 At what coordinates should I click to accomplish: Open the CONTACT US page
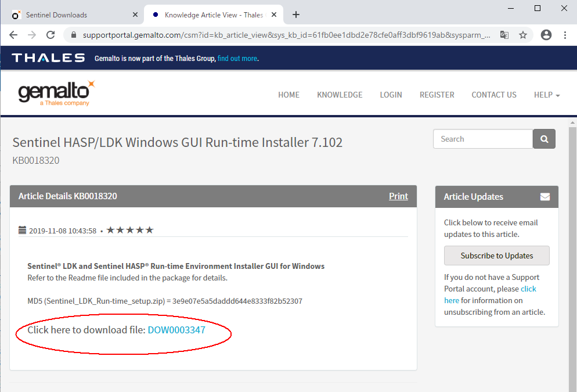click(x=494, y=95)
